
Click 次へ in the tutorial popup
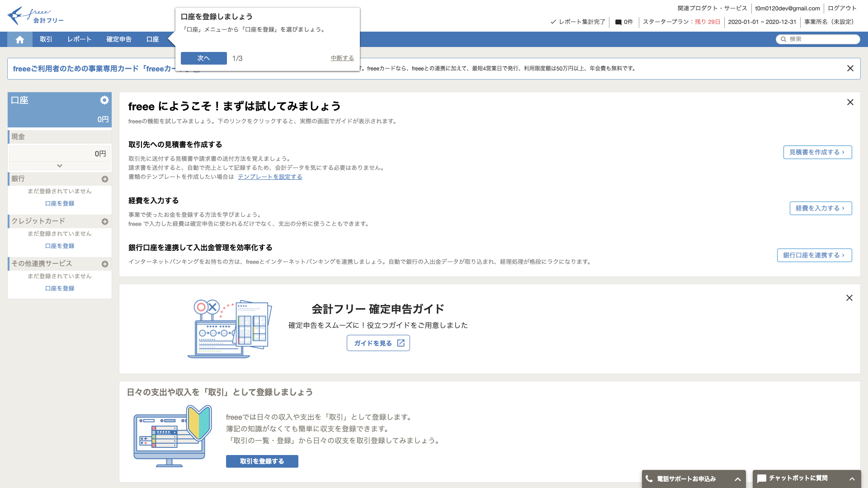pyautogui.click(x=204, y=58)
